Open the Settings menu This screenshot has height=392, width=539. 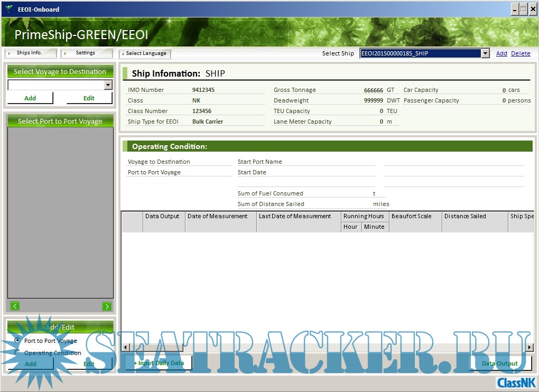(x=86, y=53)
